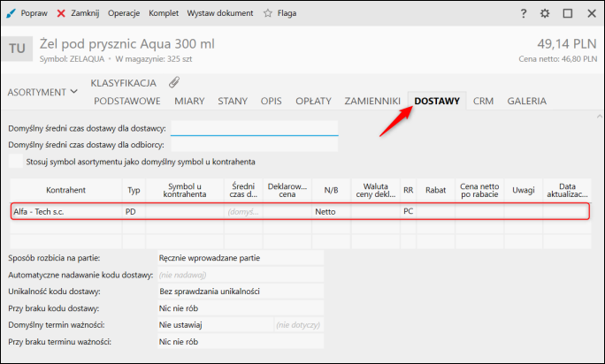
Task: Open the Operacje menu
Action: coord(124,13)
